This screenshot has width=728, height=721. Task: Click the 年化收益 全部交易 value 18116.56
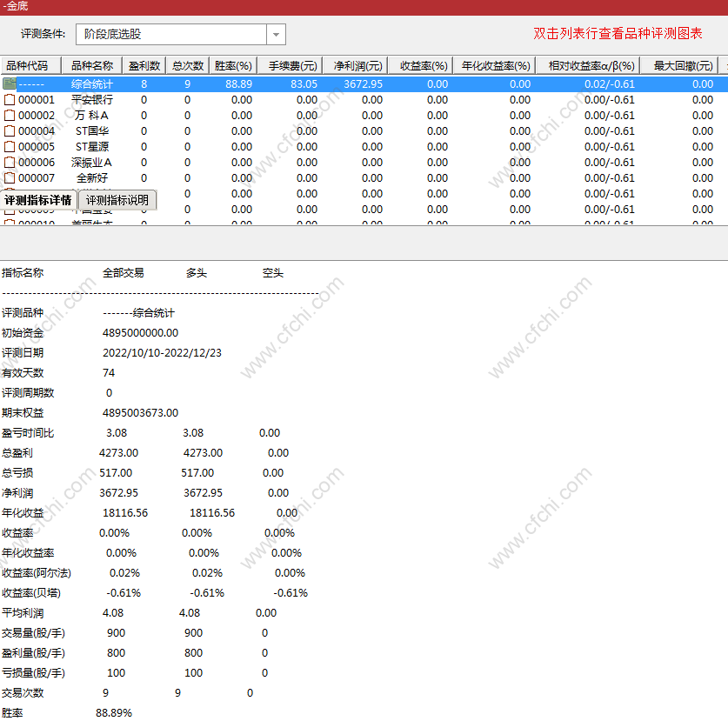click(125, 512)
